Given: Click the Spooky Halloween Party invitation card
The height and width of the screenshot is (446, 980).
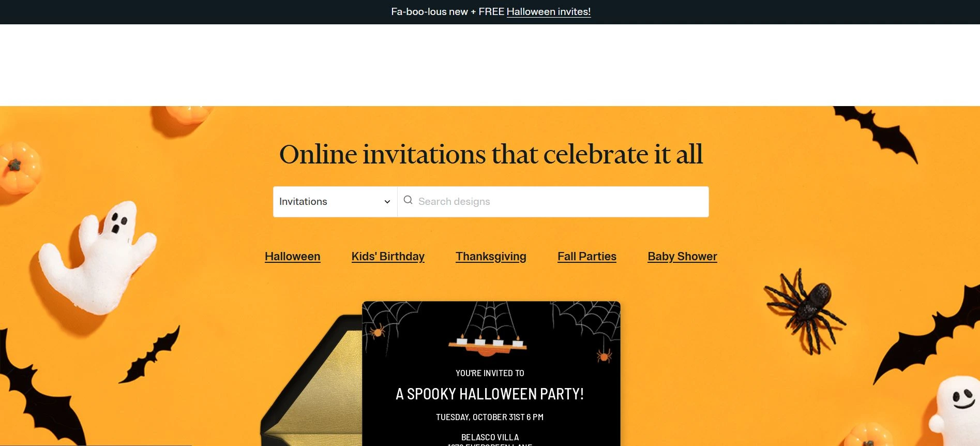Looking at the screenshot, I should (x=491, y=374).
